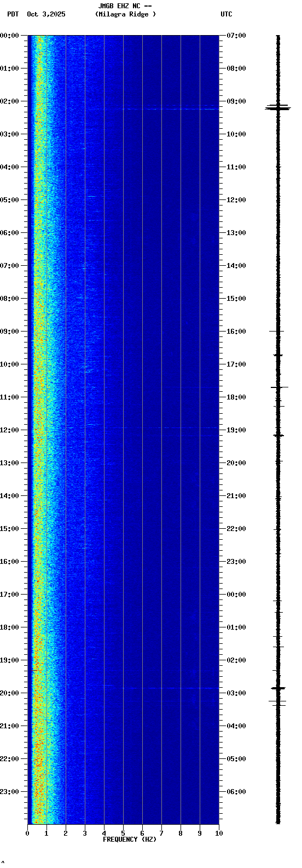302x868 pixels.
Task: Click the 21:00 PDT axis label
Action: [9, 726]
